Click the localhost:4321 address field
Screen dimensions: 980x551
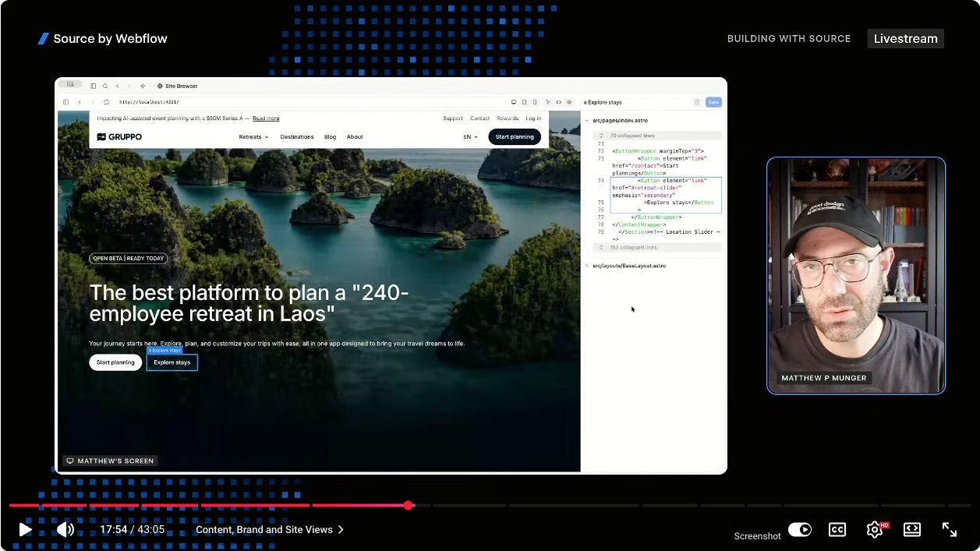coord(310,102)
